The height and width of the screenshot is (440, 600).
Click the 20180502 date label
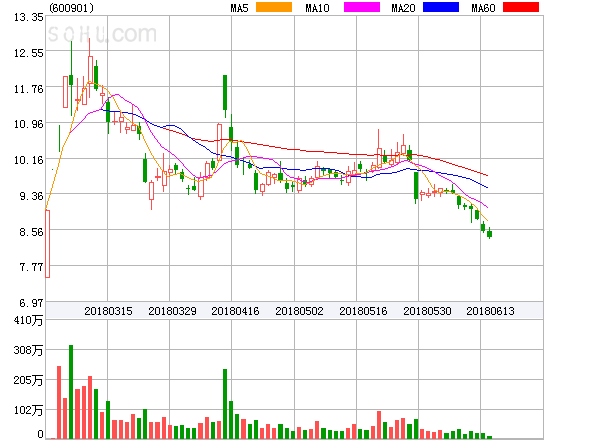pos(299,311)
